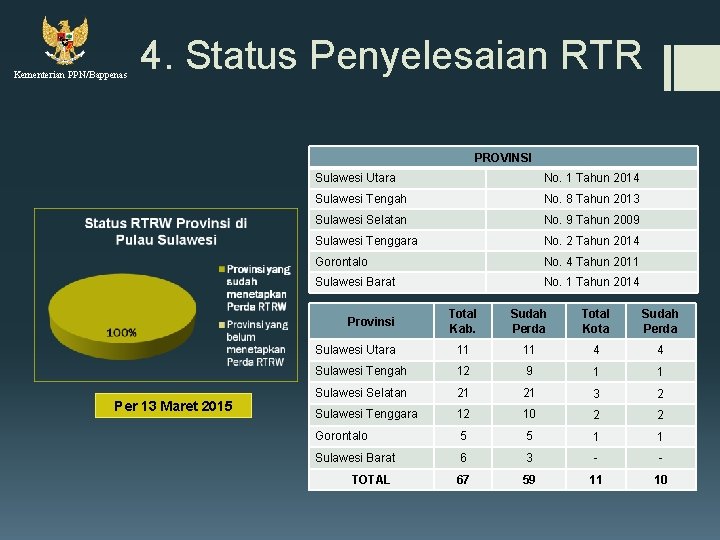720x540 pixels.
Task: Select the Kementerian PPN/Bappenas caption
Action: (70, 75)
